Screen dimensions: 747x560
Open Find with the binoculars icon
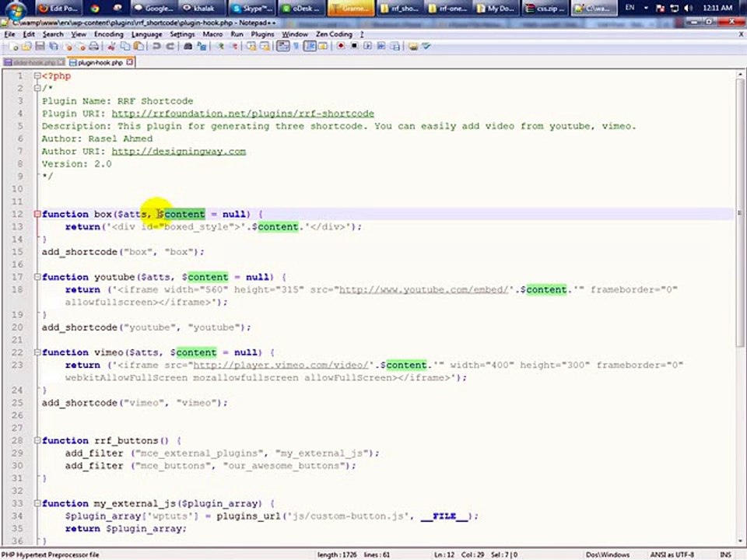pyautogui.click(x=188, y=46)
